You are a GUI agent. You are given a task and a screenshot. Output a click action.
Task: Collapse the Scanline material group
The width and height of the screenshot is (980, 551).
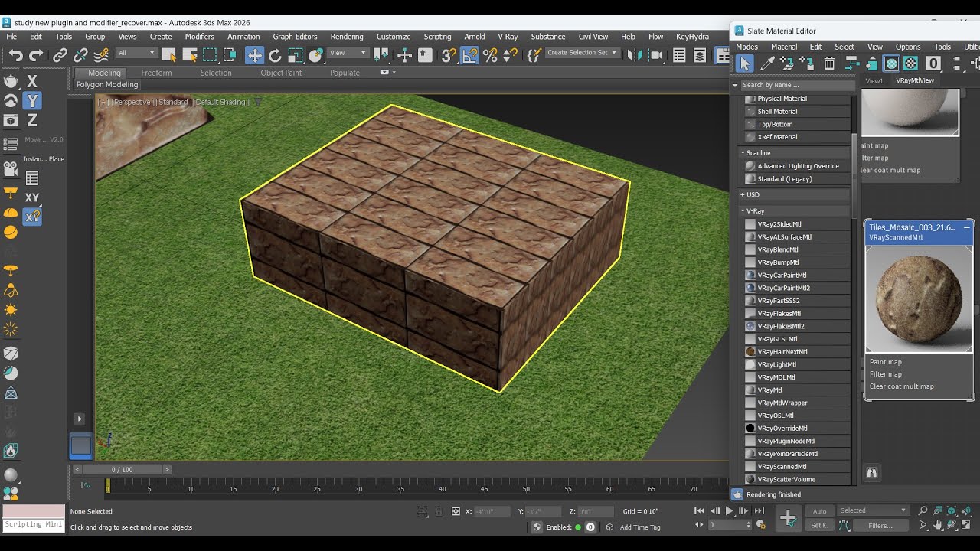[795, 153]
